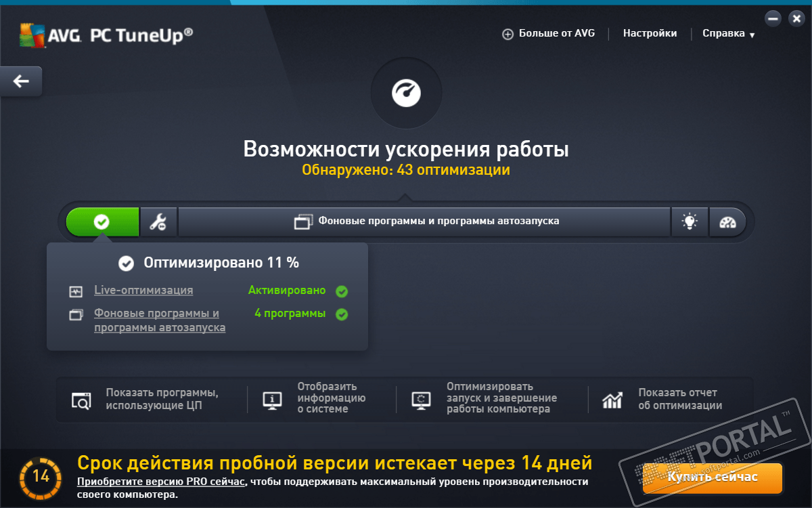Click the Live-оптимизация monitor icon

pos(76,291)
